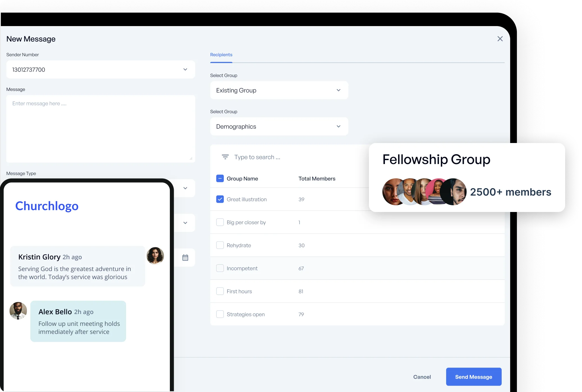The width and height of the screenshot is (582, 392).
Task: Click the Cancel button
Action: (x=422, y=377)
